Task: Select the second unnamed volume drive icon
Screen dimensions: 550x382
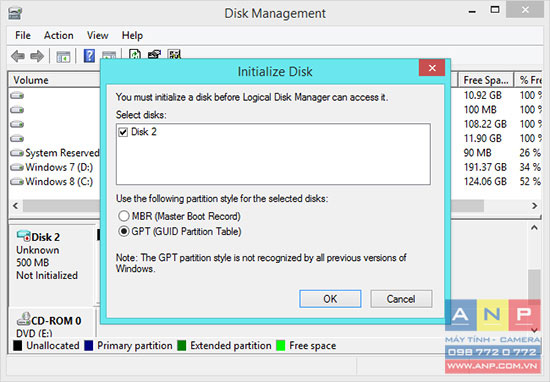Action: 17,110
